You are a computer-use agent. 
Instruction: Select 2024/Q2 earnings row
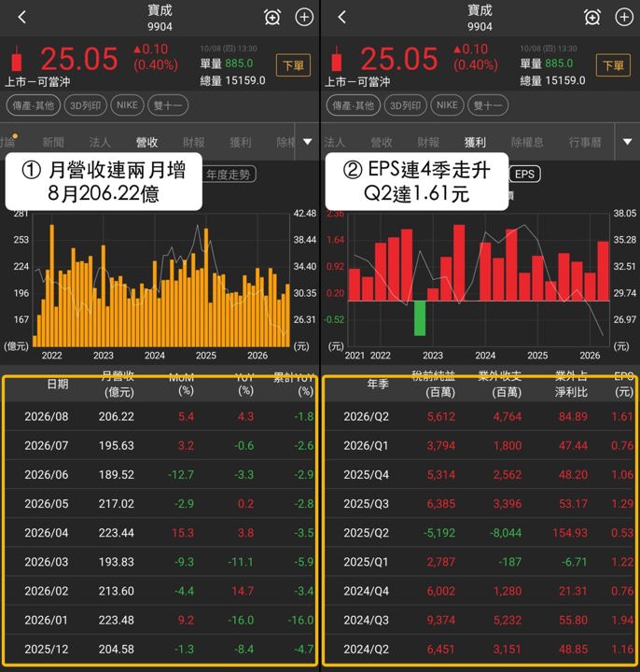point(480,649)
